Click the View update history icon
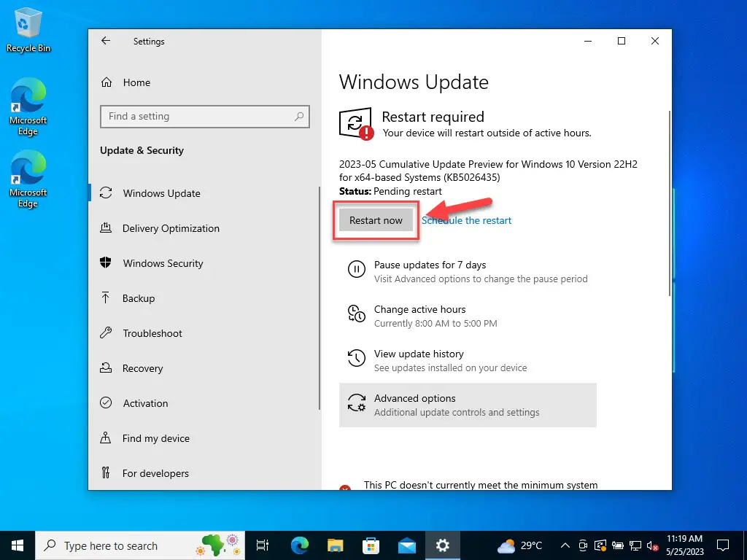This screenshot has height=560, width=747. [356, 358]
